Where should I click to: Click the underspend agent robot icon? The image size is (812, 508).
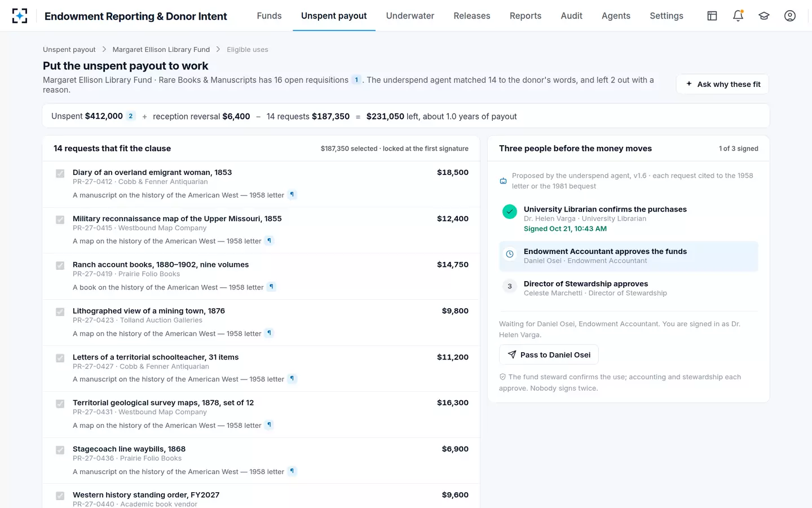click(x=503, y=181)
